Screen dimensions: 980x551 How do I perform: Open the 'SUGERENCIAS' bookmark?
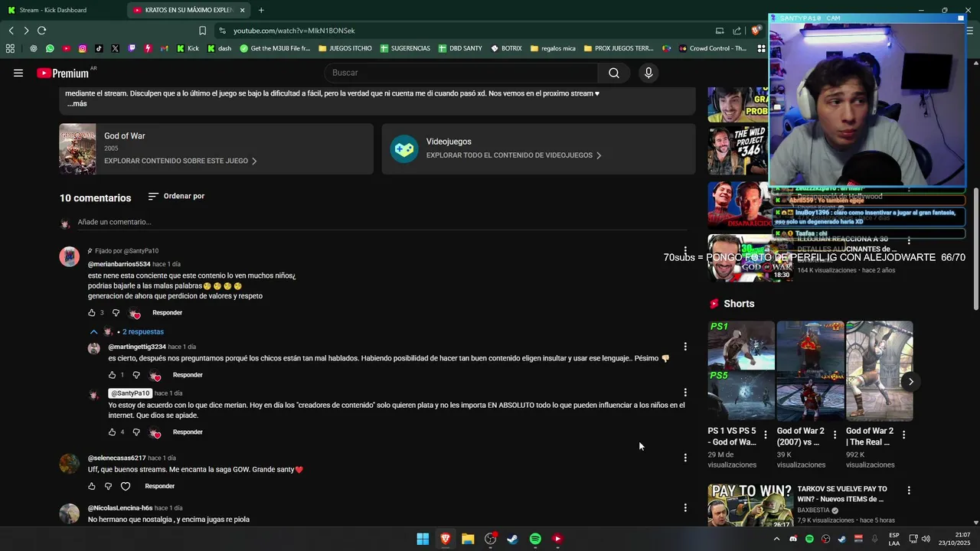pyautogui.click(x=405, y=48)
